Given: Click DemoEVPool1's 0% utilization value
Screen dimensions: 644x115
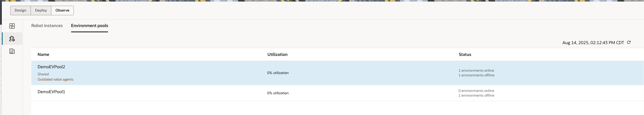Looking at the screenshot, I should coord(278,93).
